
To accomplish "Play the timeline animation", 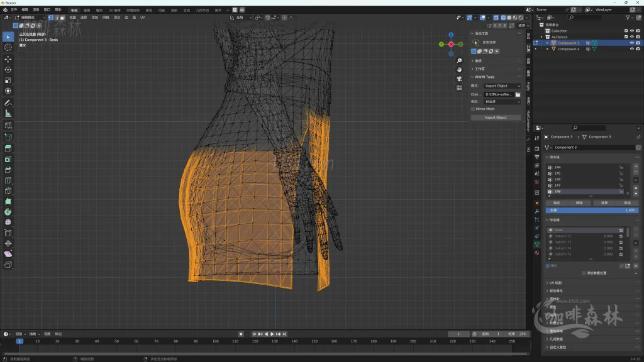I will click(272, 334).
